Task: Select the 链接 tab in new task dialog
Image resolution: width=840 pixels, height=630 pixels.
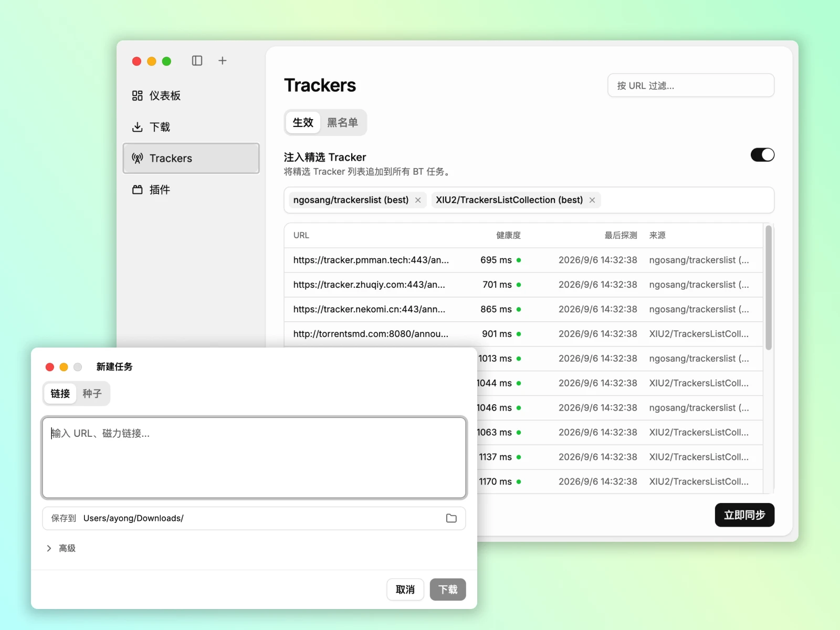Action: click(60, 394)
